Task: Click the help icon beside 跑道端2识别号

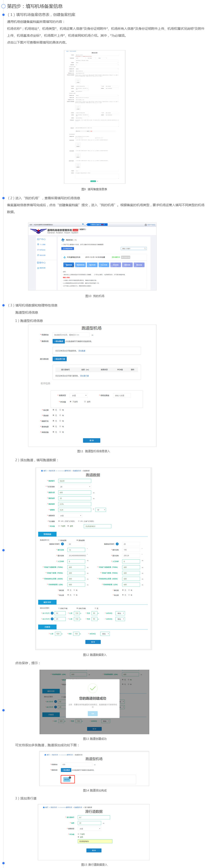Action: click(117, 544)
